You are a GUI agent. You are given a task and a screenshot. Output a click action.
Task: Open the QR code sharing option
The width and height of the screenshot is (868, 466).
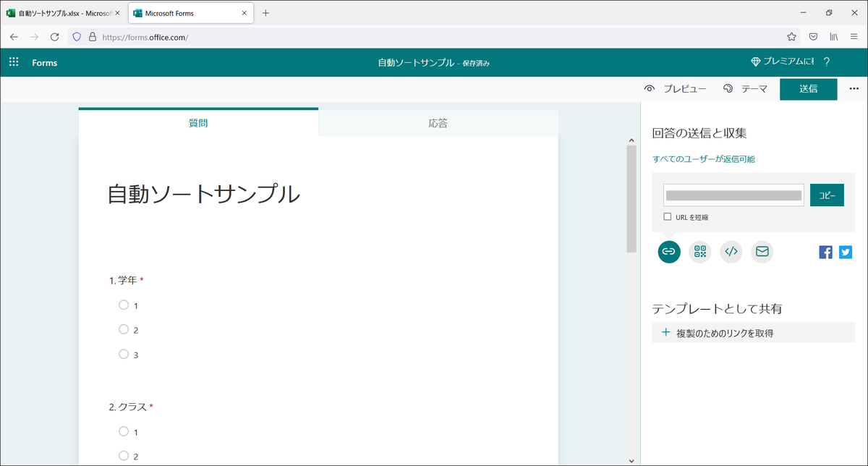699,252
